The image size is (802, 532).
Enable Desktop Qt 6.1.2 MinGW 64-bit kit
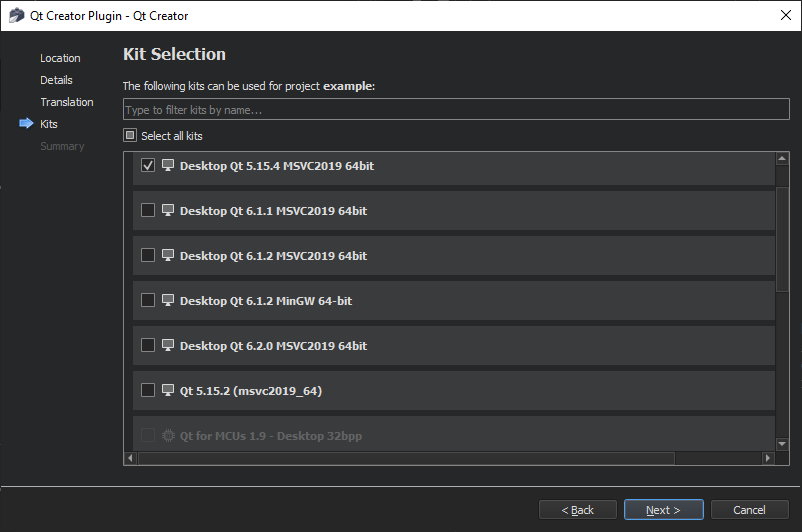coord(148,300)
